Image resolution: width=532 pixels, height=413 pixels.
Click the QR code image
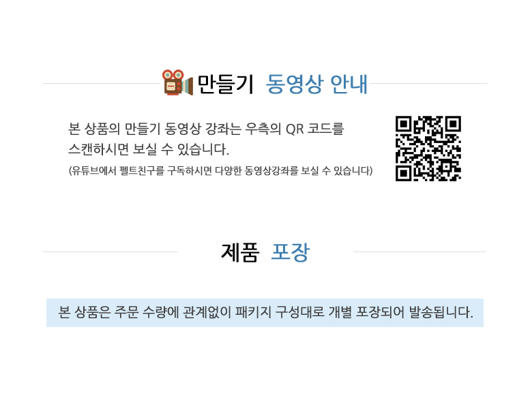pos(428,149)
